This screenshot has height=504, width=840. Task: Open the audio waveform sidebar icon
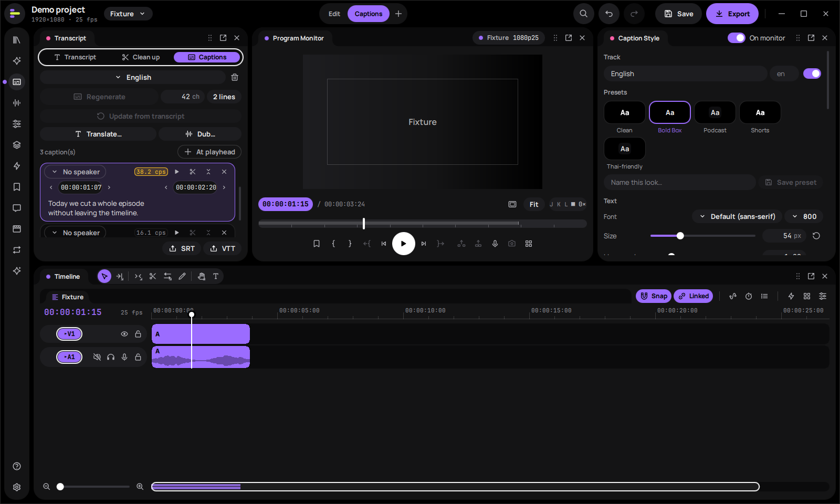(17, 103)
